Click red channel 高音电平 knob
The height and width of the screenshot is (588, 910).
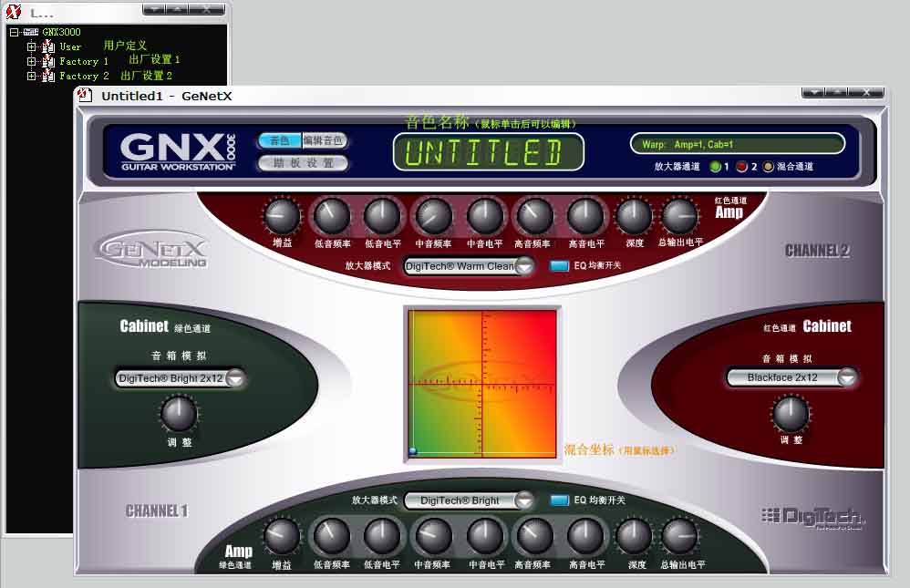tap(585, 216)
